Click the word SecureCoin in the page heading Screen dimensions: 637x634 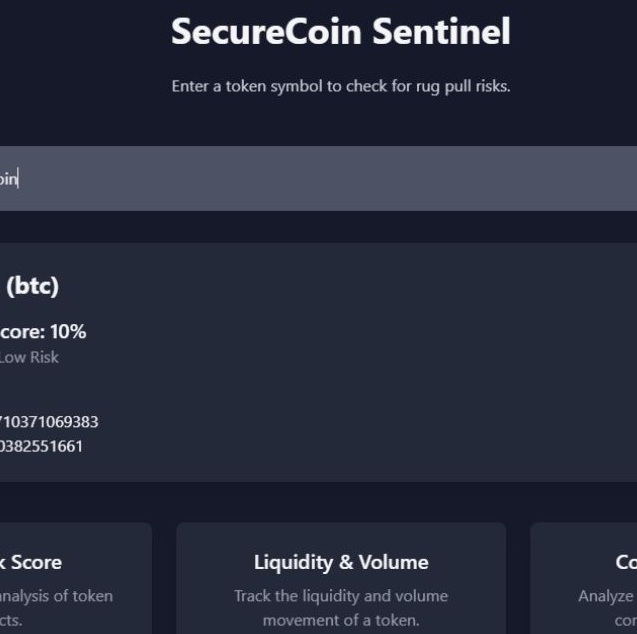click(266, 32)
